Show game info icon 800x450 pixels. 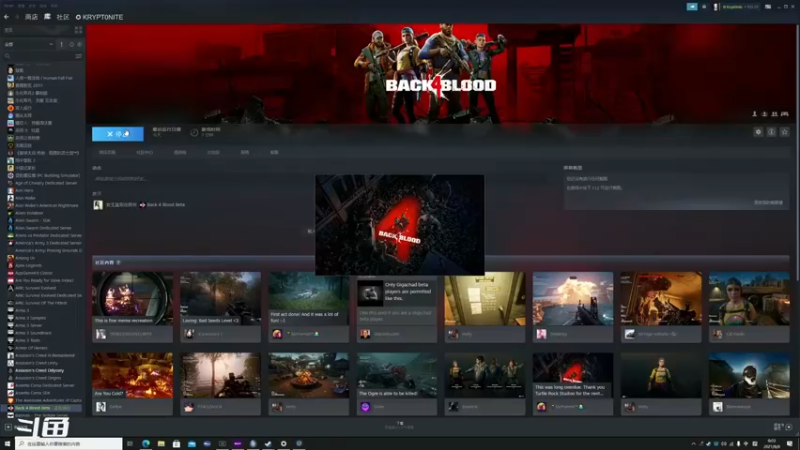click(771, 132)
